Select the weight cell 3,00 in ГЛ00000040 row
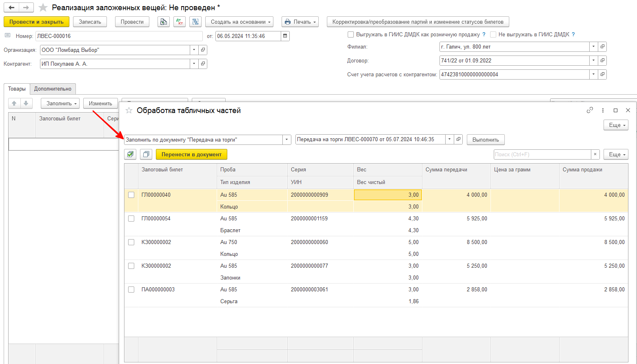Viewport: 637px width, 364px height. click(x=388, y=195)
